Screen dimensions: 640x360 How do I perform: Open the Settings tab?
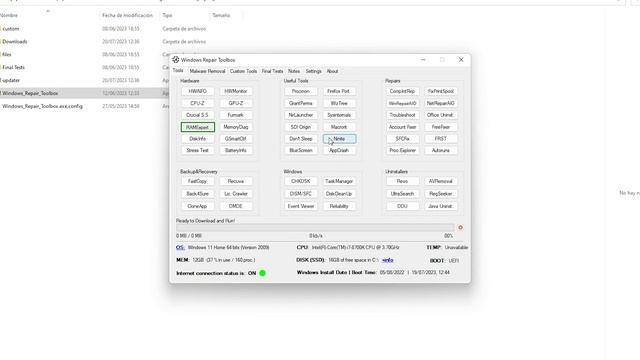click(x=313, y=71)
